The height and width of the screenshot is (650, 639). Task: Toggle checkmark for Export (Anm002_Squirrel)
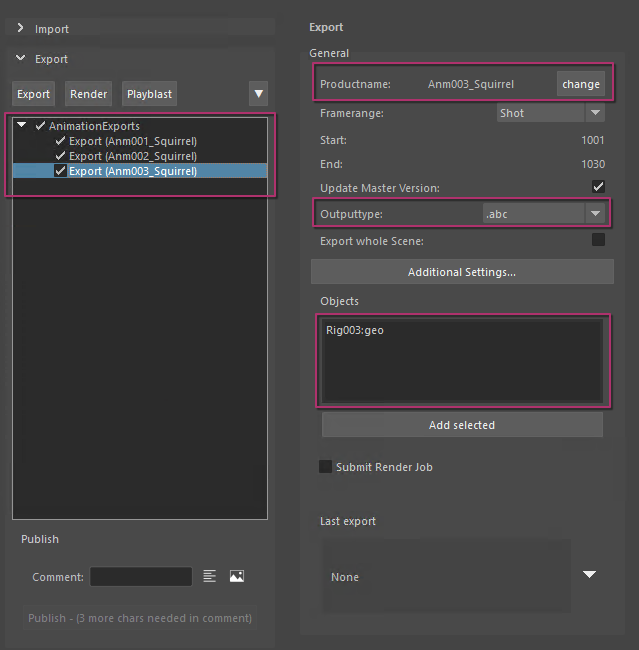pyautogui.click(x=60, y=156)
